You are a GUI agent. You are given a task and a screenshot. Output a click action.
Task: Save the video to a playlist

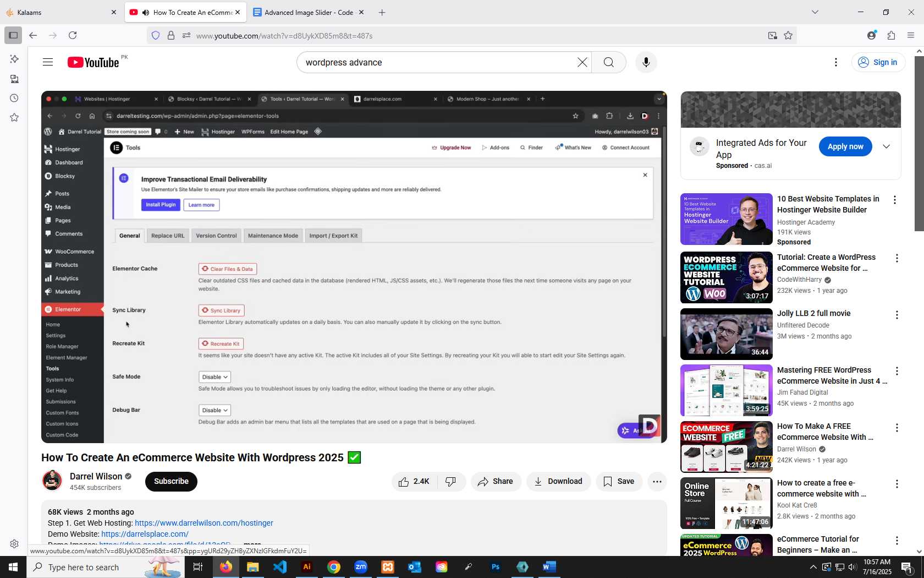pos(619,481)
